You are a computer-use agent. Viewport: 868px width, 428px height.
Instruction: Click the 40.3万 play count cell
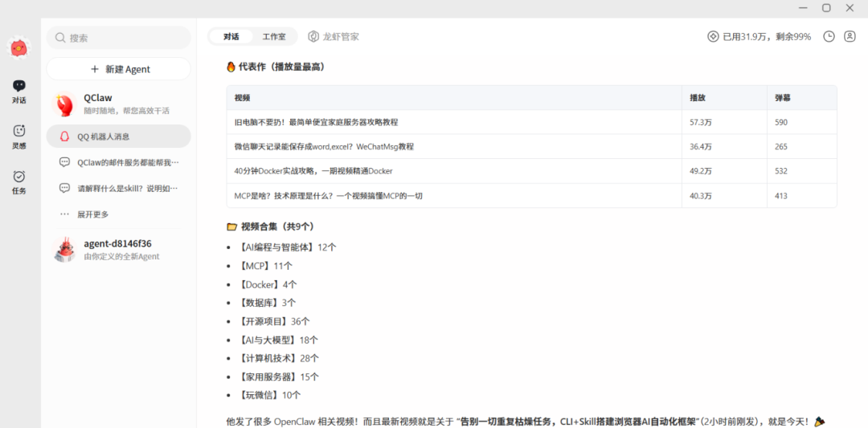700,196
